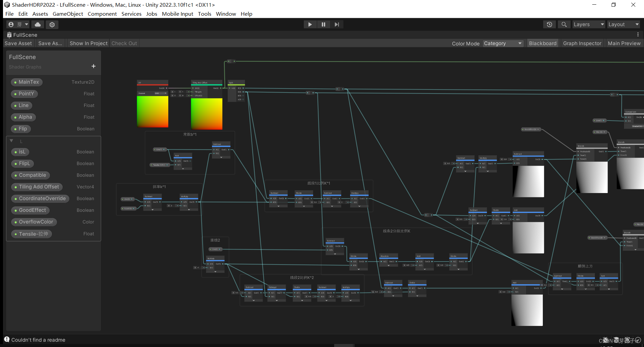The image size is (644, 347).
Task: Select the 常数b^1 group title
Action: click(190, 134)
